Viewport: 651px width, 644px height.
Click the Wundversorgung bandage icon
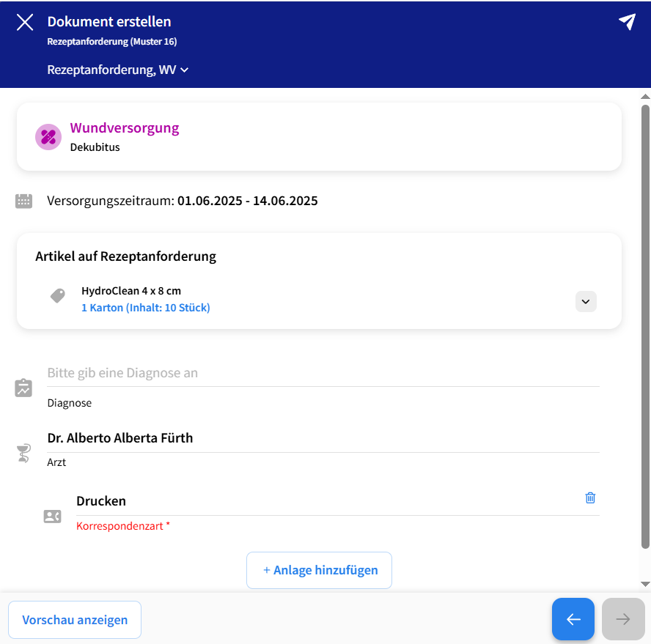(48, 136)
